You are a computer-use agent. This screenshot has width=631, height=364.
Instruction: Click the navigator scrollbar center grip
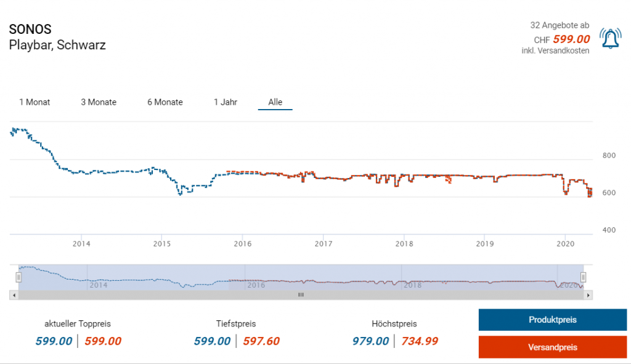301,295
